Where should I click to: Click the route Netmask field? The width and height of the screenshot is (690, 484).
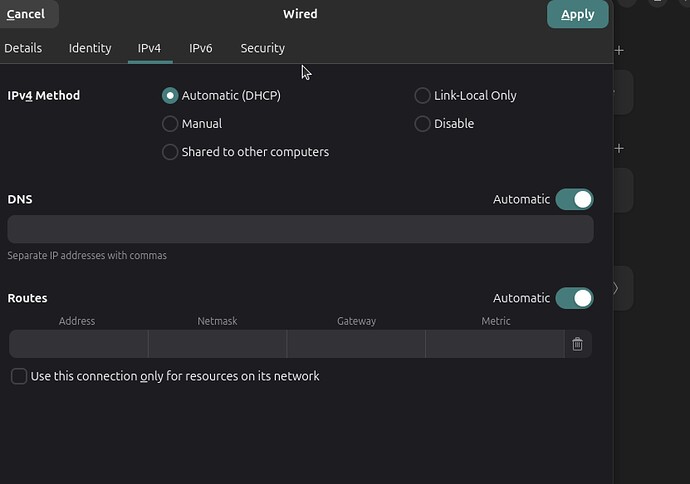pyautogui.click(x=217, y=344)
